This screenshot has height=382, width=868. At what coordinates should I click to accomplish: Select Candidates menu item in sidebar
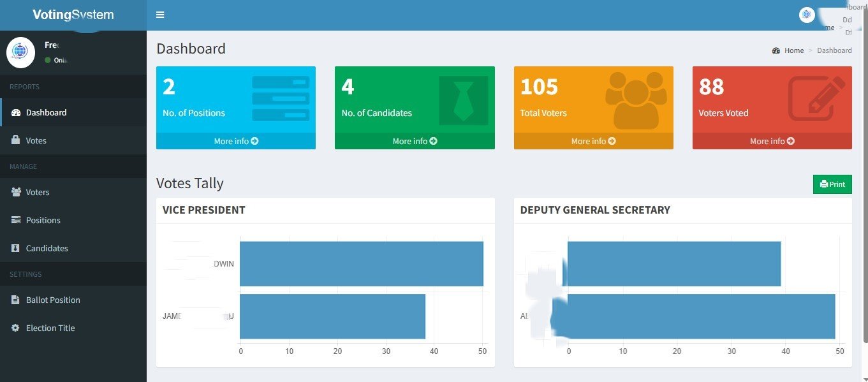[x=47, y=248]
